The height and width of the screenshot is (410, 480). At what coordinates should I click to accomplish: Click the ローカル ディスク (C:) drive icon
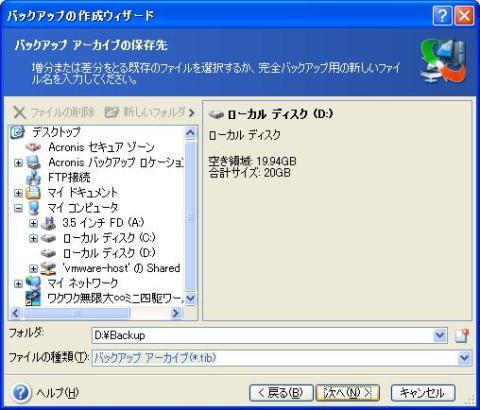48,238
